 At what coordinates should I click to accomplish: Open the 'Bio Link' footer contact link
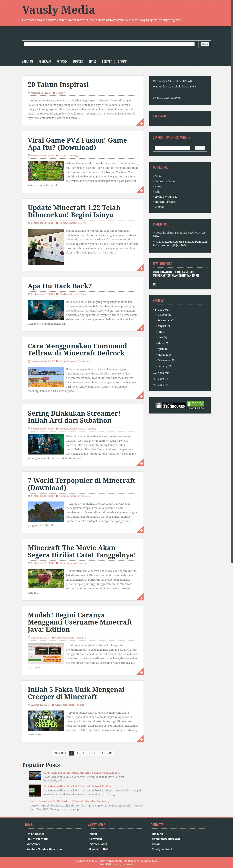pos(158,834)
